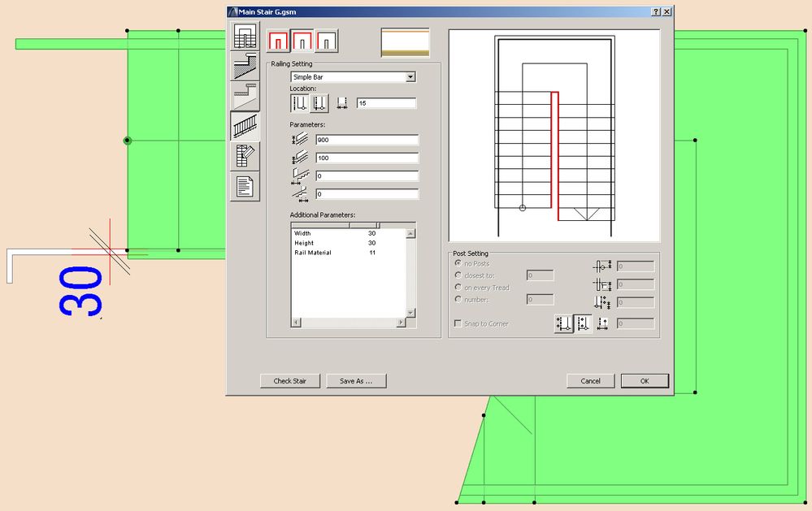
Task: Click the start overhang icon in Parameters
Action: [x=301, y=176]
